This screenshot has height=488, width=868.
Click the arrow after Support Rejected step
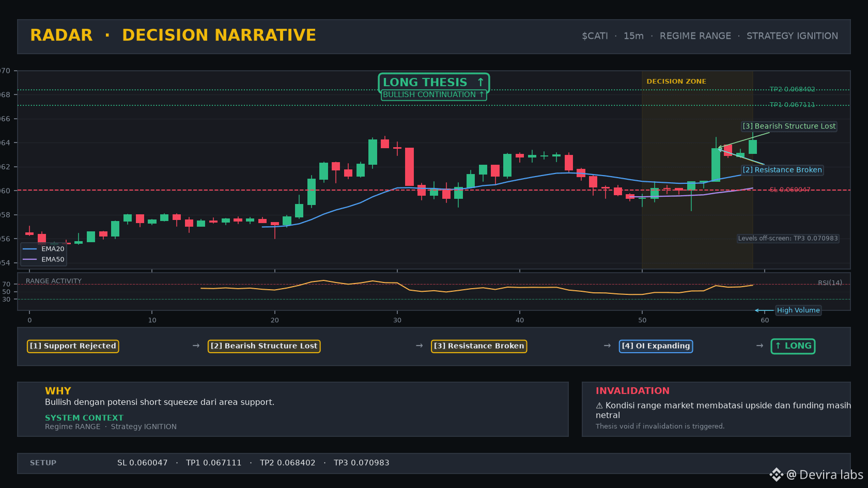pyautogui.click(x=196, y=345)
